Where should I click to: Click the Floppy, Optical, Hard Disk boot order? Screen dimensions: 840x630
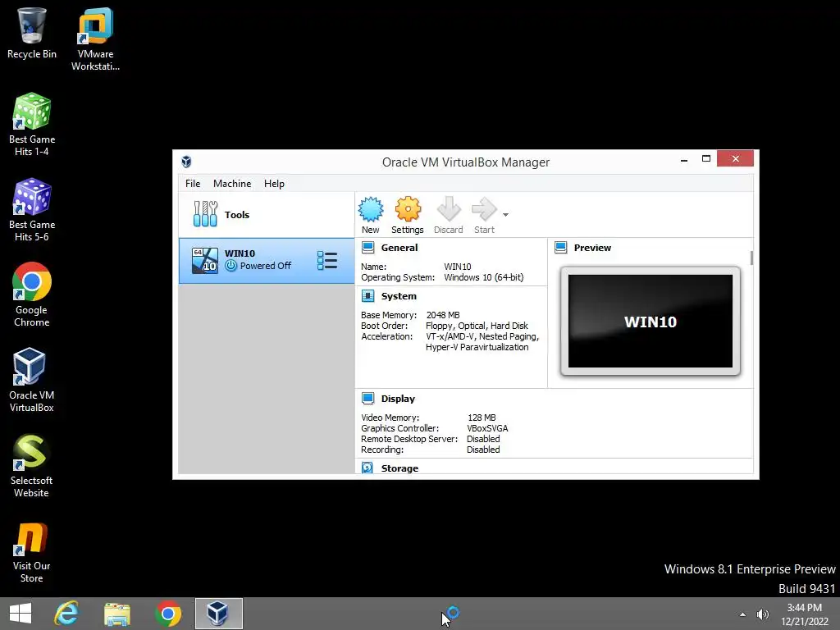pyautogui.click(x=477, y=326)
